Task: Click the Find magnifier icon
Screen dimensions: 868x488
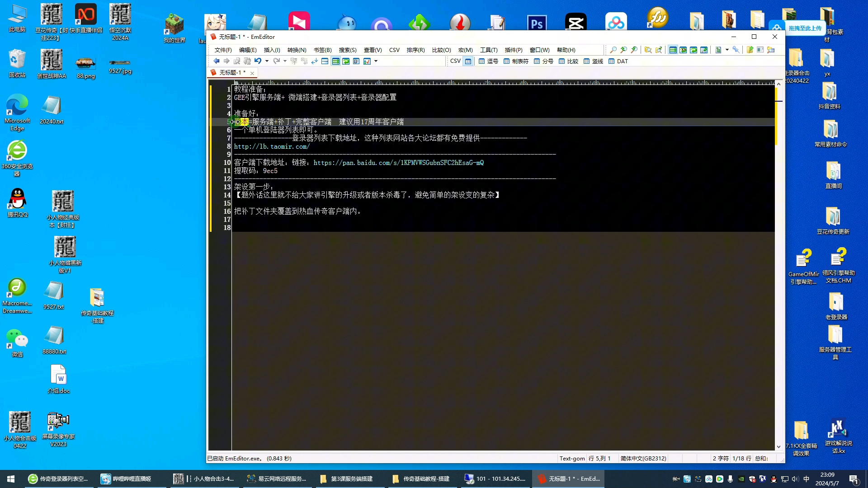Action: click(x=613, y=50)
